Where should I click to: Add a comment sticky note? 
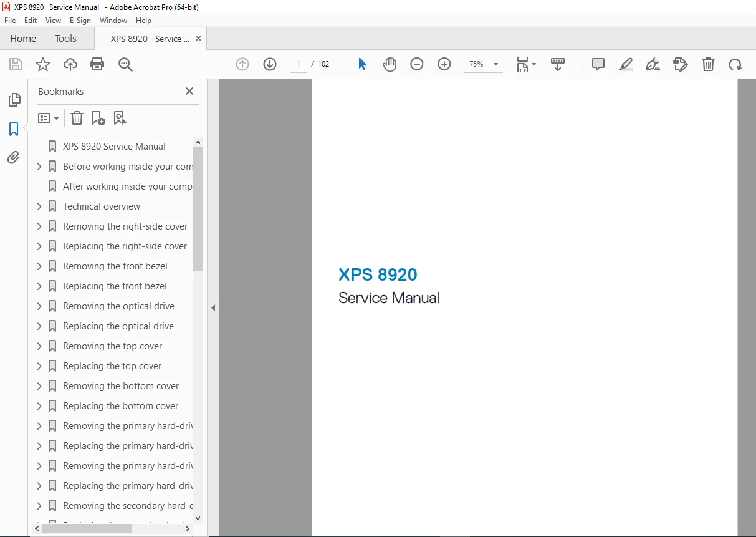tap(598, 64)
